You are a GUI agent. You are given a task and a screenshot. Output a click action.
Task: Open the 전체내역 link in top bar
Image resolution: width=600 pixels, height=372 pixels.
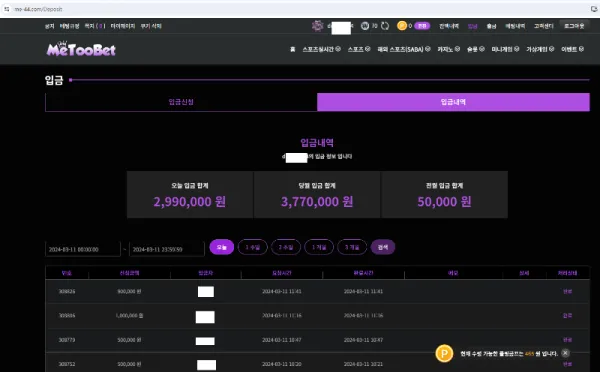point(449,26)
